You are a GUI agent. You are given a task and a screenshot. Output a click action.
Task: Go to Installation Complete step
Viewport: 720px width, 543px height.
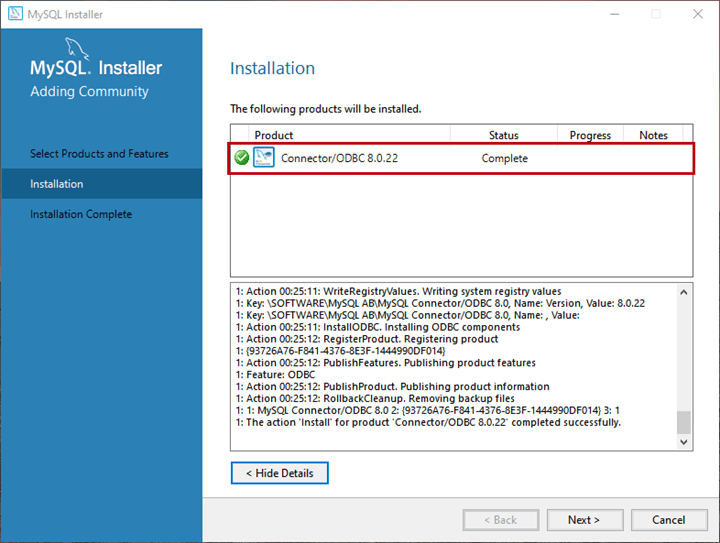tap(81, 214)
